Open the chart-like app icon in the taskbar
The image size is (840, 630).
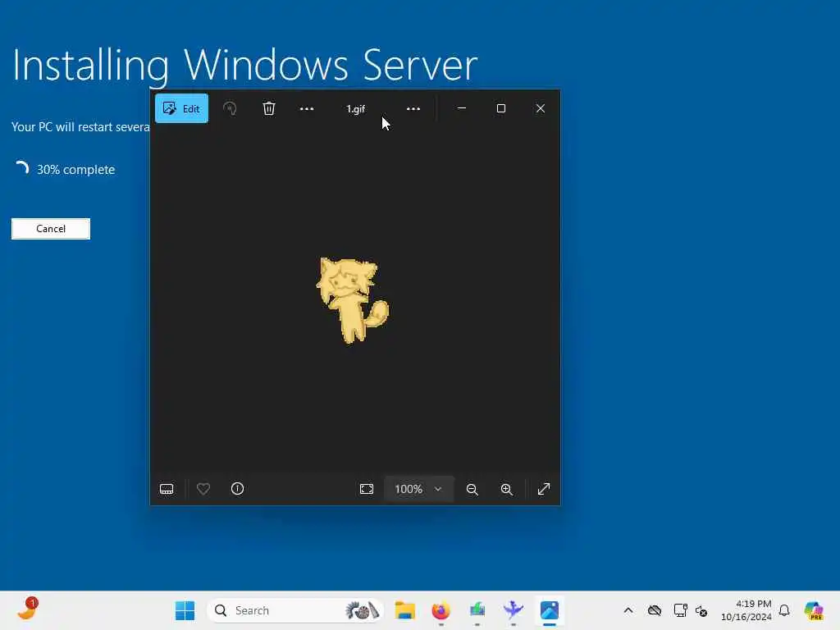[x=477, y=610]
